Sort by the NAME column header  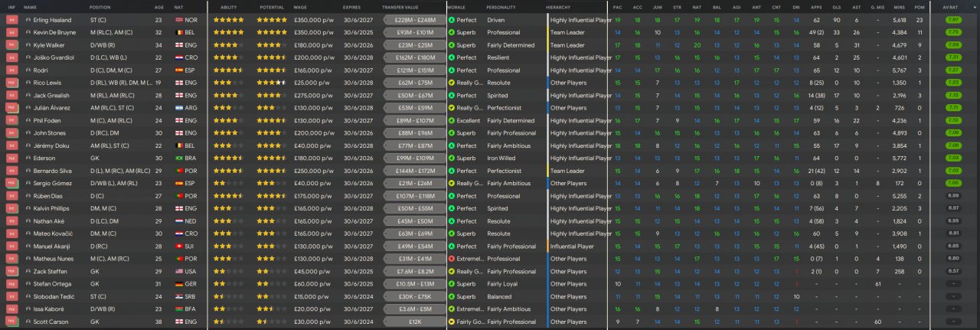pyautogui.click(x=30, y=6)
